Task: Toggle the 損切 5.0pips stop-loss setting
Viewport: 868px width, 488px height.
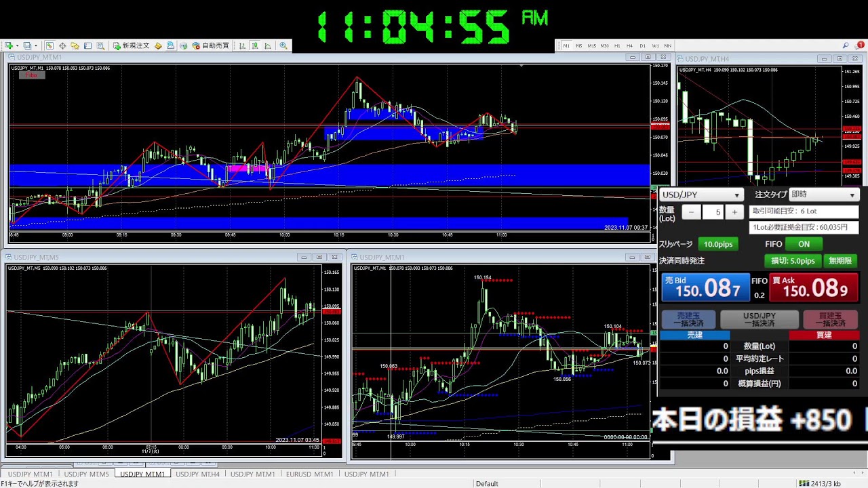Action: (x=793, y=261)
